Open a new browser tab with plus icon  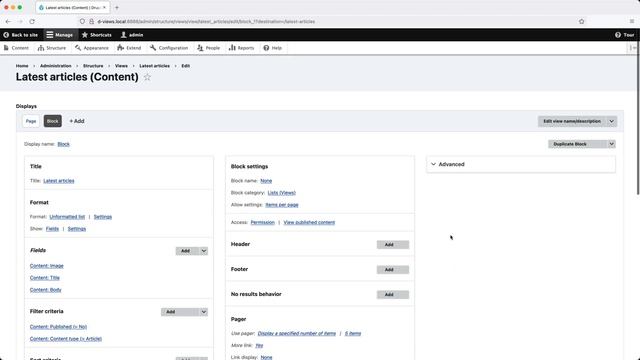tap(117, 7)
